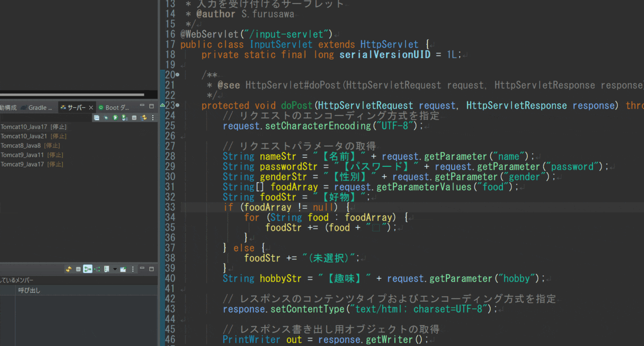The image size is (644, 346).
Task: Open the 動構成 tab
Action: pos(9,107)
